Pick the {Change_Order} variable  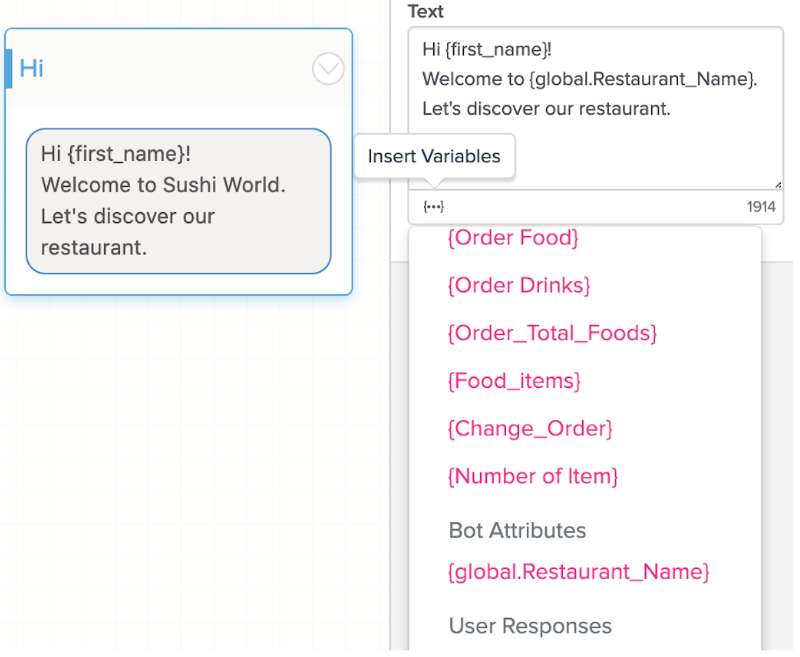tap(530, 429)
